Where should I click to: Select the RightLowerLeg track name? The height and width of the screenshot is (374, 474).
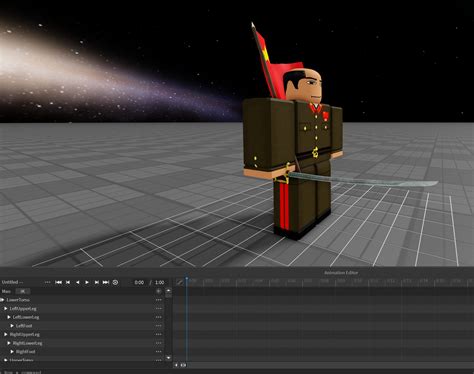tap(28, 343)
